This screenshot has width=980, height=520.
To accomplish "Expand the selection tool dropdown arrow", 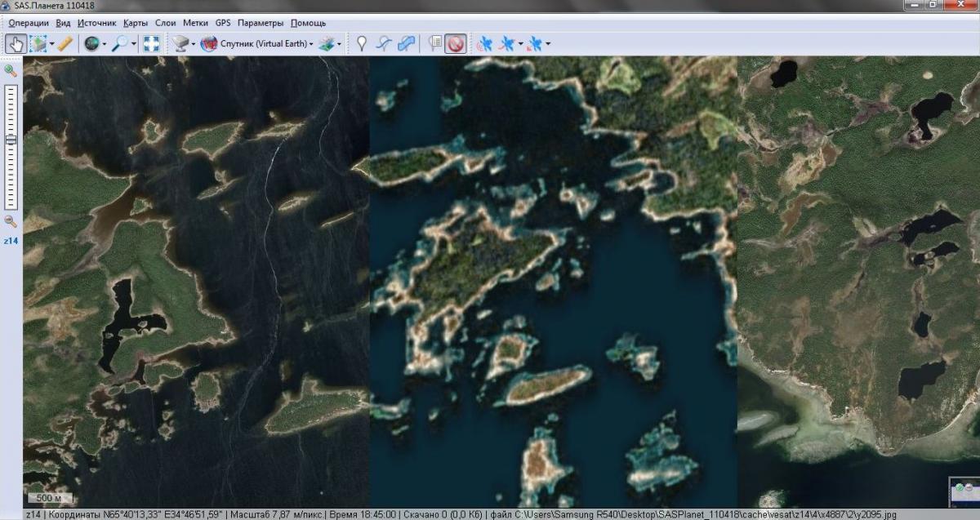I will pos(52,44).
